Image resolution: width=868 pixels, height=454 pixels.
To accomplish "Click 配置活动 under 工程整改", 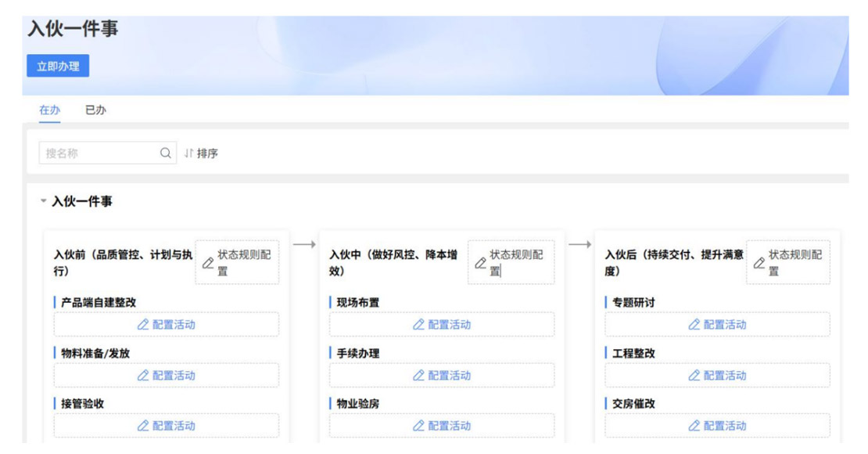I will 717,376.
